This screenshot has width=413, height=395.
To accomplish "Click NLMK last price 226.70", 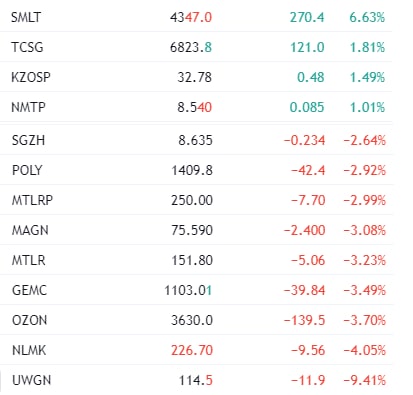I will tap(192, 350).
